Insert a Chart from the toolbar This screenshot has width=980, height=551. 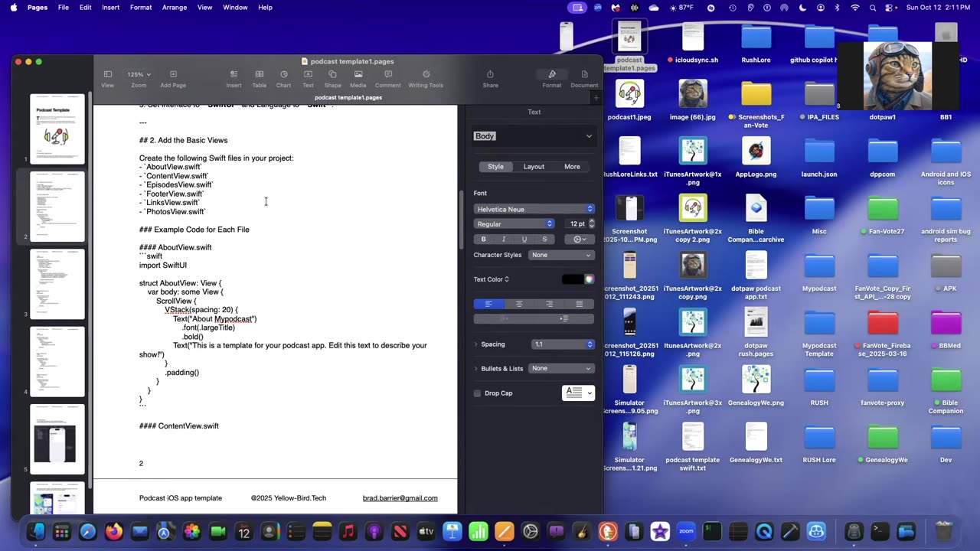pos(283,79)
